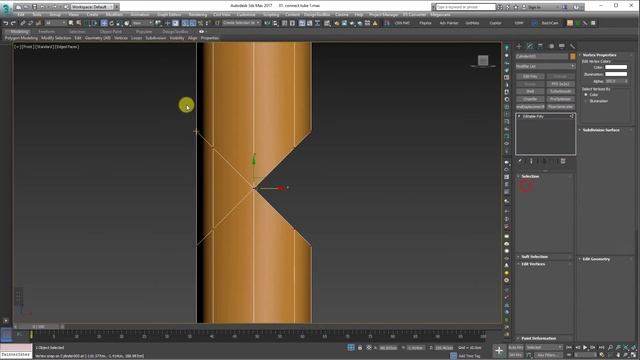The image size is (640, 360).
Task: Click the object color orange swatch
Action: 573,56
